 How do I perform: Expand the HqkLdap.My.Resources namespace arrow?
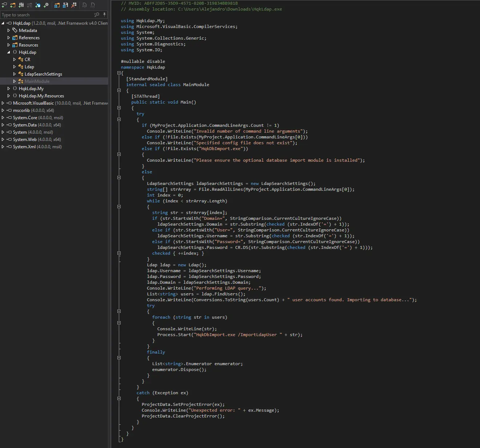[x=9, y=96]
